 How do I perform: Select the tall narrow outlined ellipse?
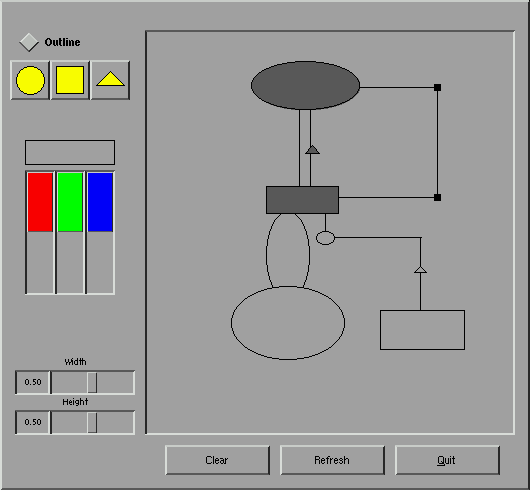(288, 251)
